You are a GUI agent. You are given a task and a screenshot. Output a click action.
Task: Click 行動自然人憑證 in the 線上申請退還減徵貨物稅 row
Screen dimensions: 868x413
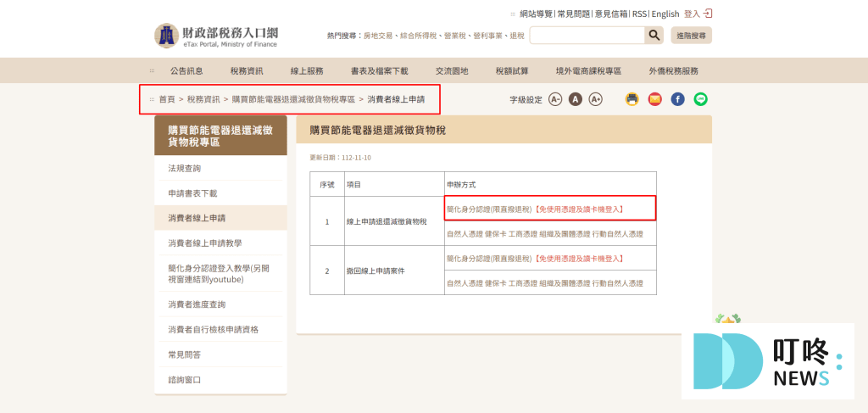(618, 234)
